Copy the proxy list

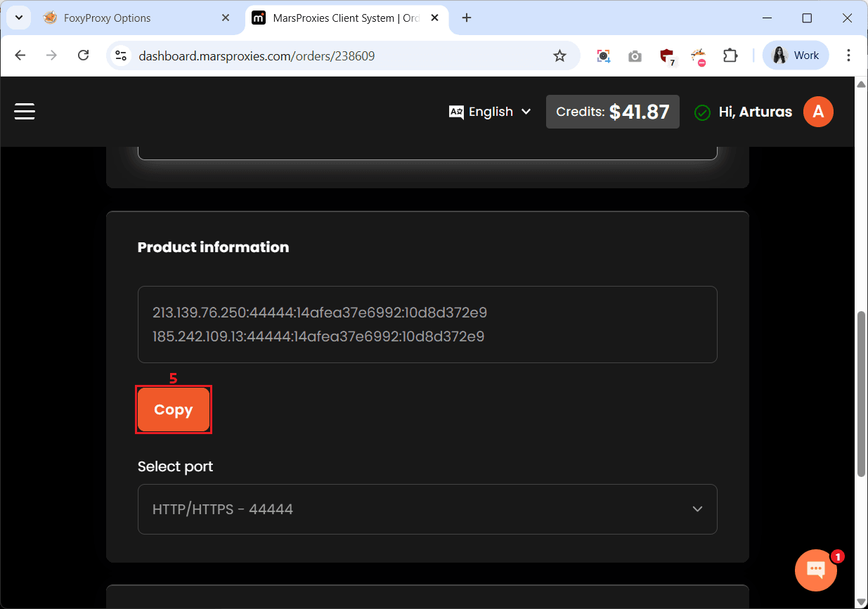[x=173, y=410]
